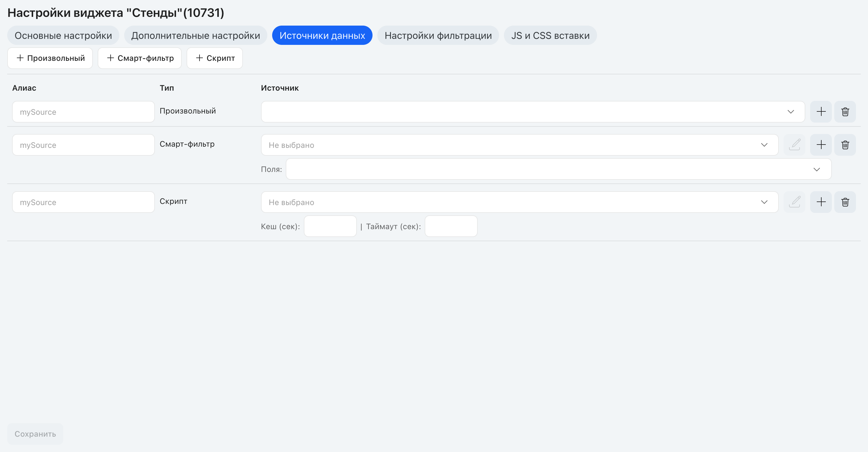The width and height of the screenshot is (868, 452).
Task: Click the Скрипт type label in the table
Action: [x=174, y=201]
